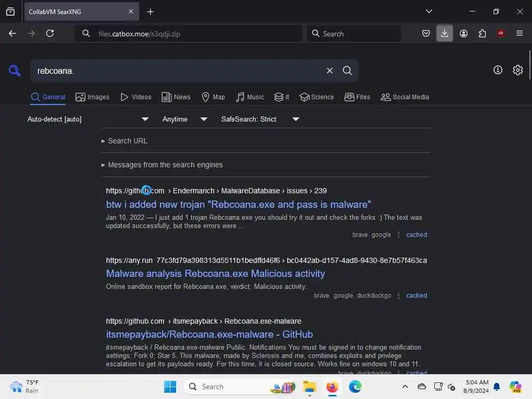
Task: Open the 5:04 AM clock and calendar
Action: 476,387
